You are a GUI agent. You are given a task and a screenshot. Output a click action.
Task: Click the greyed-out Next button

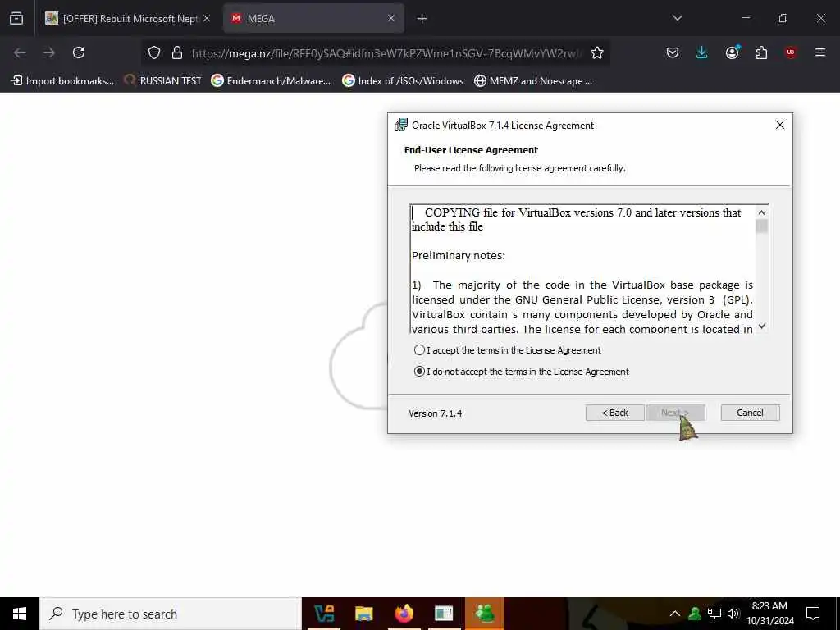click(x=675, y=413)
